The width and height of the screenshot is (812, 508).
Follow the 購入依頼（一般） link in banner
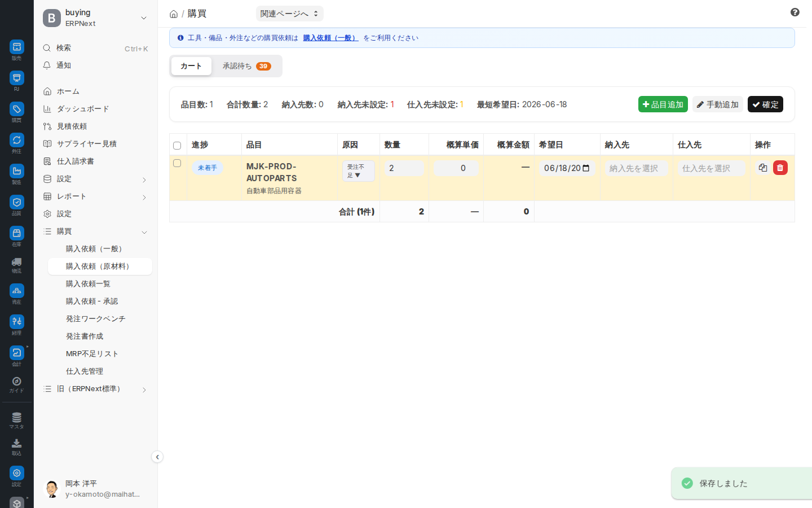tap(330, 38)
